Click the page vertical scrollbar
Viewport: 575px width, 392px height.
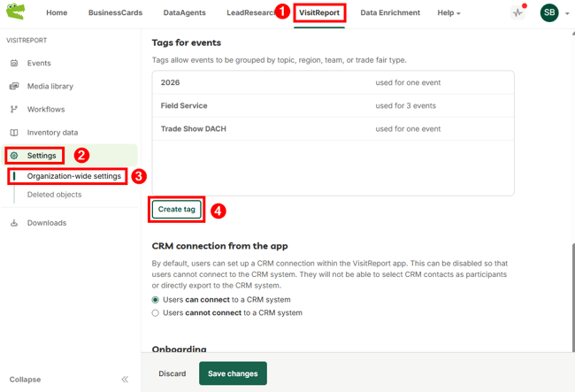pos(573,297)
